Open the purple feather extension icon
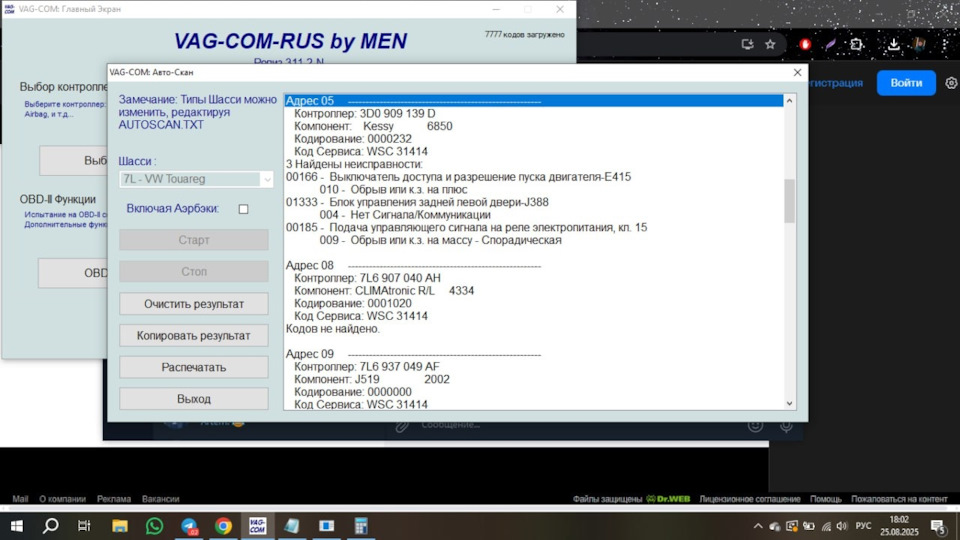Image resolution: width=960 pixels, height=540 pixels. coord(830,44)
